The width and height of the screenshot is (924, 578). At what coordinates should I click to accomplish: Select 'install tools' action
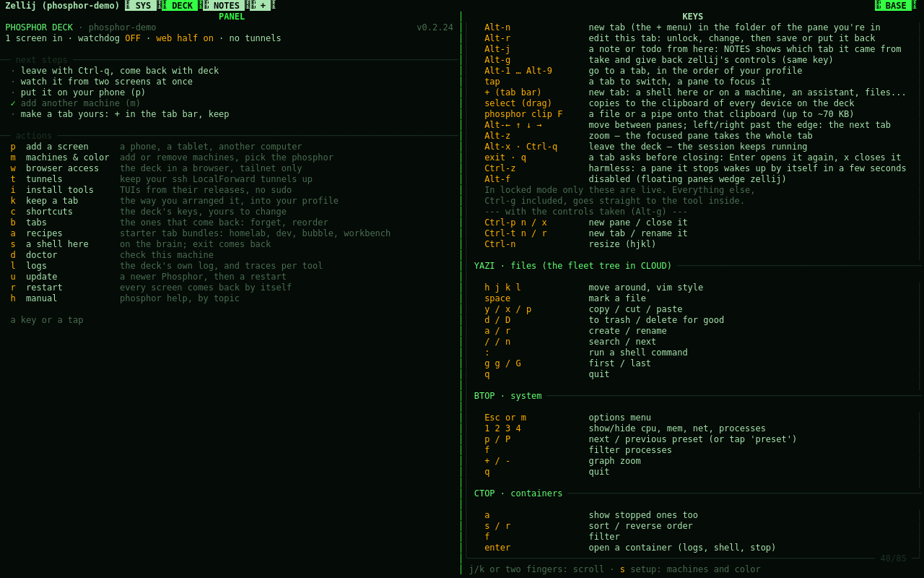151,190
